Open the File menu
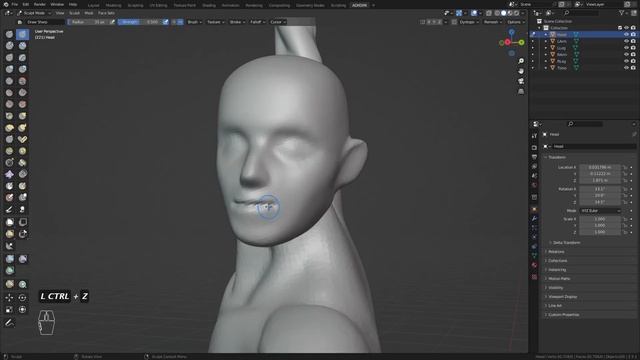The width and height of the screenshot is (640, 360). [15, 4]
